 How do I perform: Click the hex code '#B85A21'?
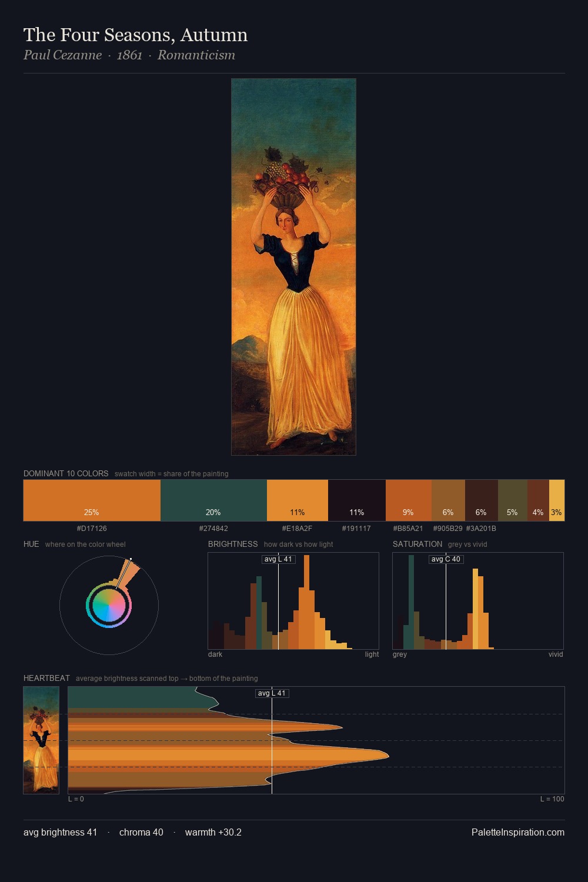pos(408,529)
